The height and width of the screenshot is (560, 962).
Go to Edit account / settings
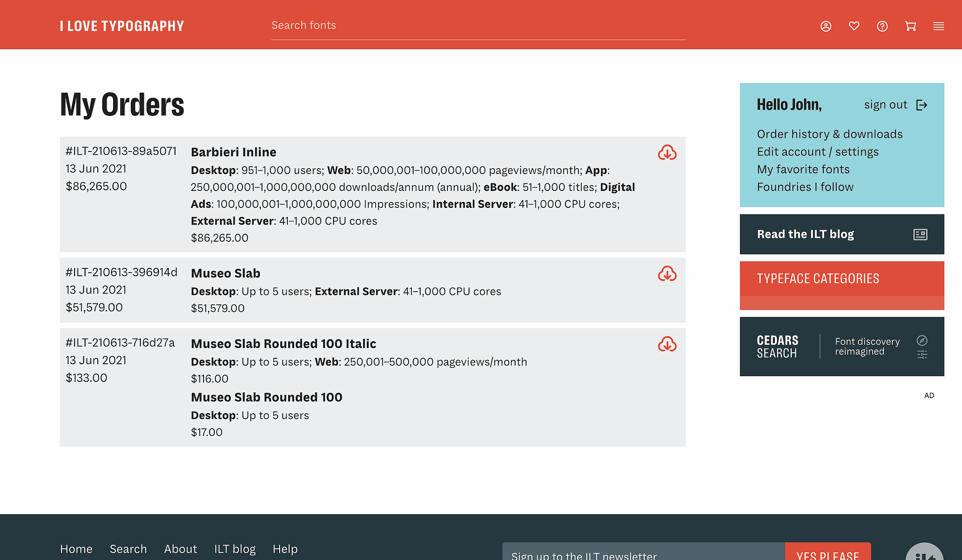817,152
